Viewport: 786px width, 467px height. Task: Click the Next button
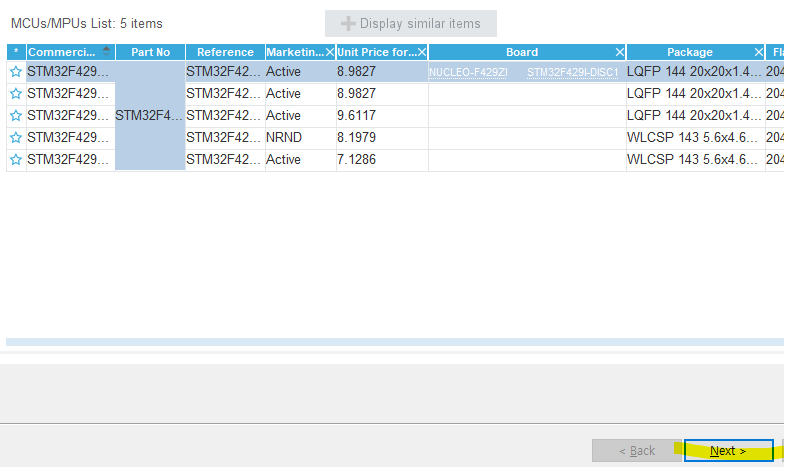coord(728,450)
